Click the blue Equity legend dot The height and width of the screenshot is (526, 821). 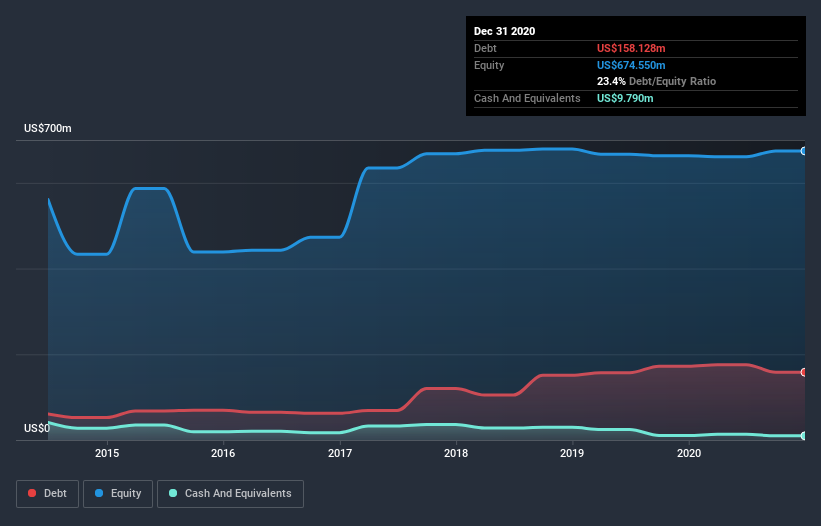[x=99, y=493]
